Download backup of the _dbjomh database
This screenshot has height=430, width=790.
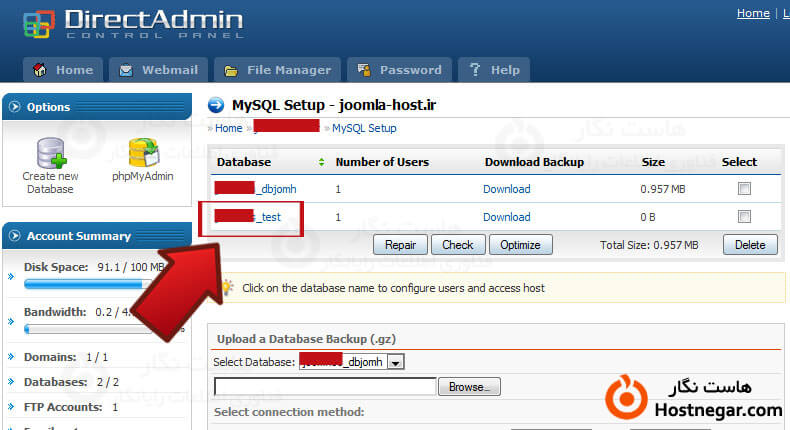point(507,189)
